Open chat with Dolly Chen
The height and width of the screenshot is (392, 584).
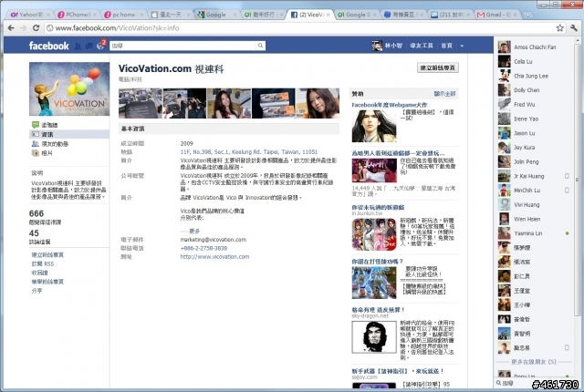point(534,90)
